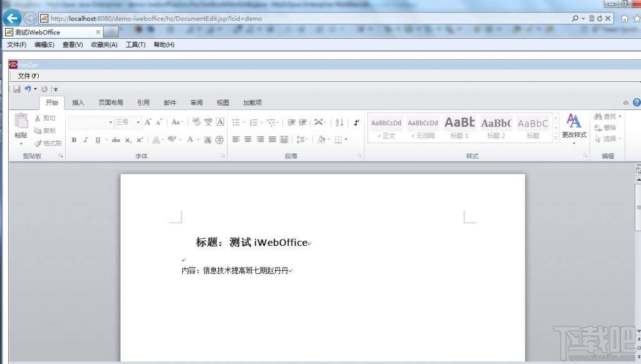Screen dimensions: 641x364
Task: Click the document title line 测试 iWebOffice
Action: point(268,242)
